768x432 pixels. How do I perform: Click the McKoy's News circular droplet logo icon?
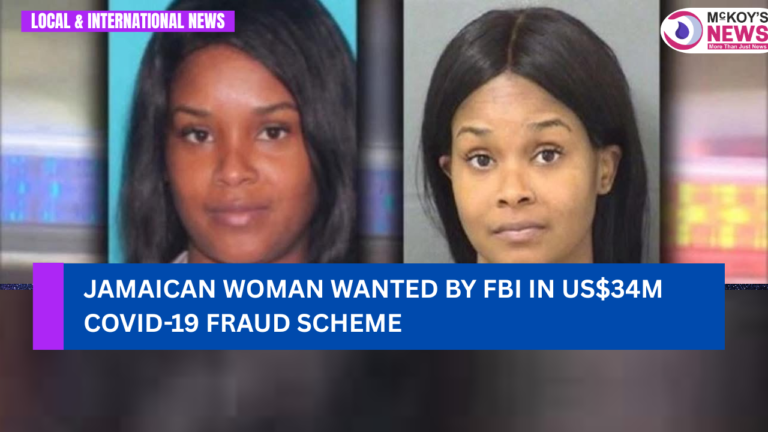pos(682,30)
